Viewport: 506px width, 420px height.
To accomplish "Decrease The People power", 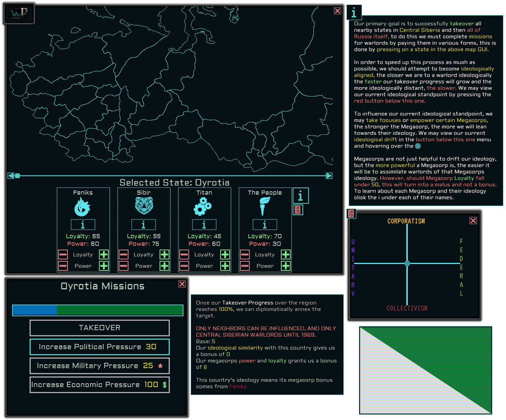I will pyautogui.click(x=245, y=266).
